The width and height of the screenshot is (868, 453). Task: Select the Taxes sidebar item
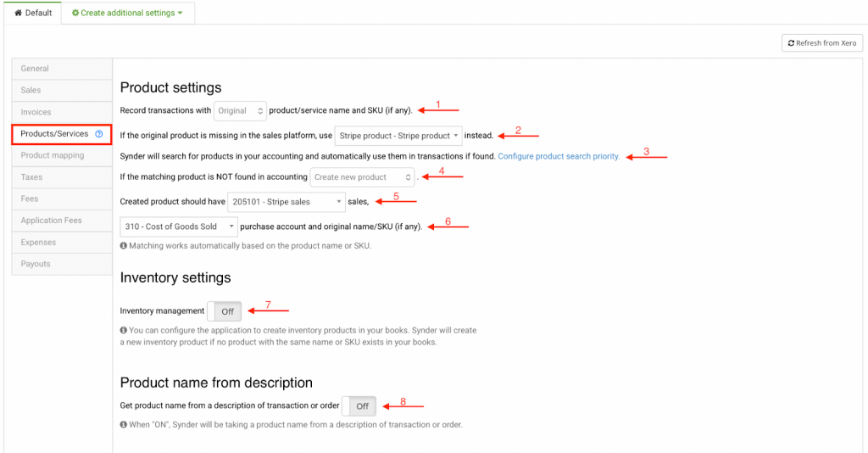31,177
